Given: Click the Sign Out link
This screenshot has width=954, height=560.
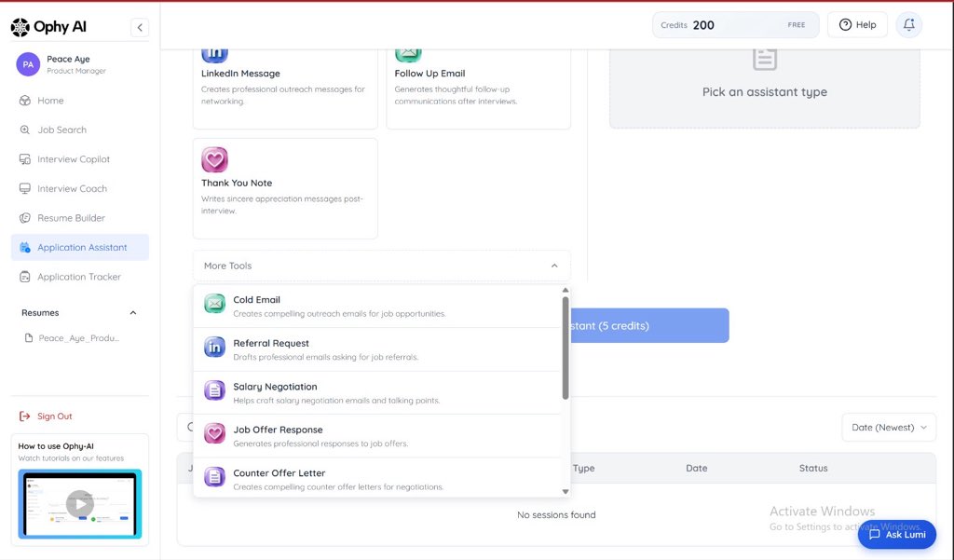Looking at the screenshot, I should tap(46, 417).
